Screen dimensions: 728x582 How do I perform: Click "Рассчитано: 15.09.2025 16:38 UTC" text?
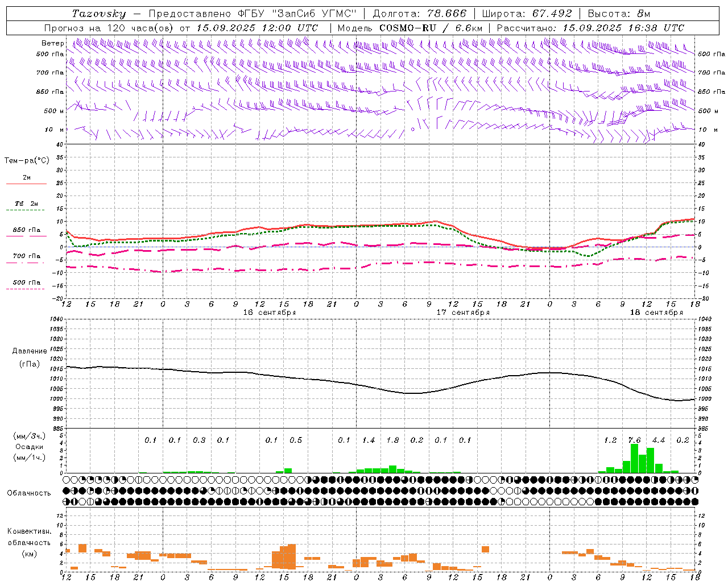click(590, 28)
